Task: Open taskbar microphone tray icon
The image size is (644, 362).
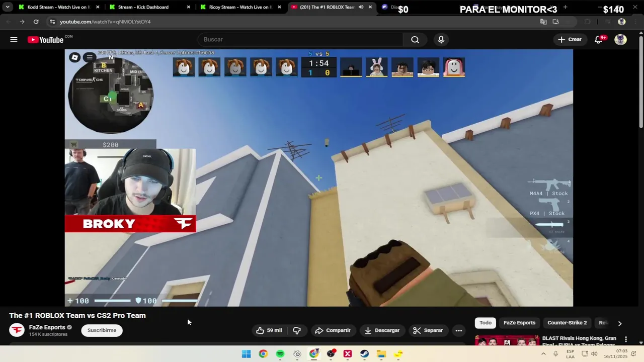Action: click(555, 354)
